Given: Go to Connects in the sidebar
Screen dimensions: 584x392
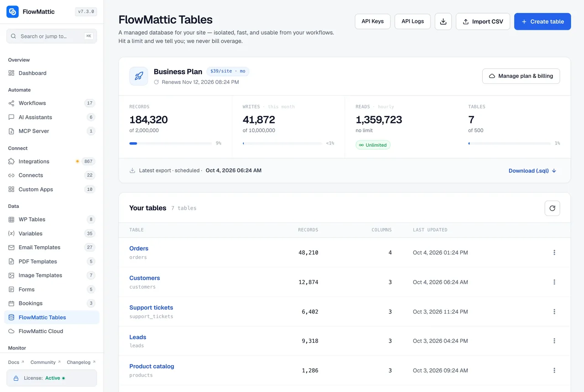Looking at the screenshot, I should [52, 175].
